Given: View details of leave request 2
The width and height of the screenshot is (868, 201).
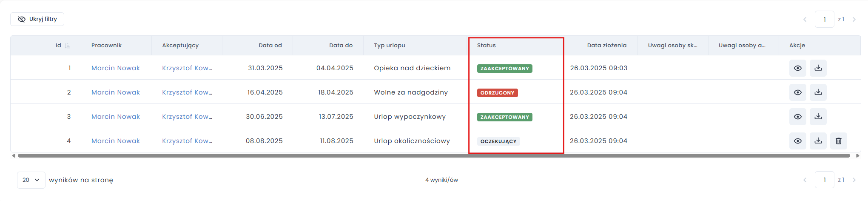Looking at the screenshot, I should [797, 92].
